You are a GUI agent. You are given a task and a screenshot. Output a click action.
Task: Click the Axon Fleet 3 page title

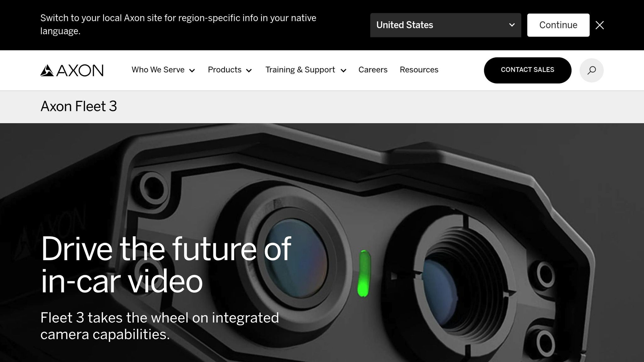pos(79,107)
